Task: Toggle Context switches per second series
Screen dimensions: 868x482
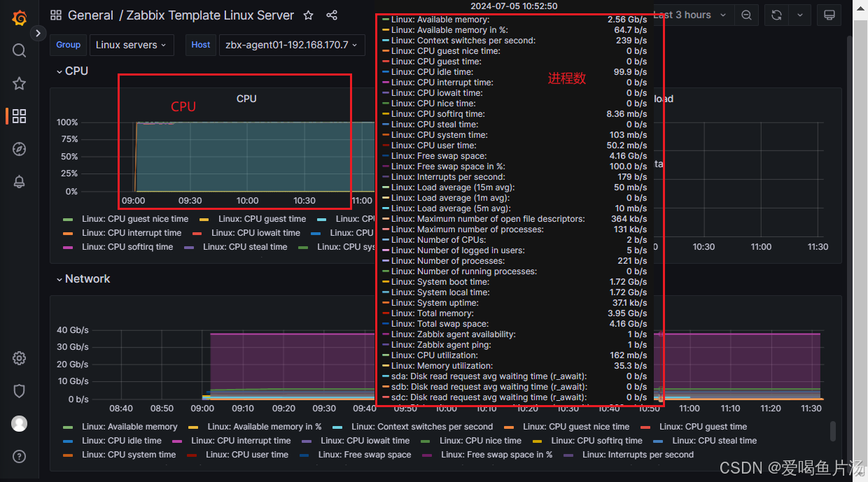Action: pyautogui.click(x=422, y=427)
